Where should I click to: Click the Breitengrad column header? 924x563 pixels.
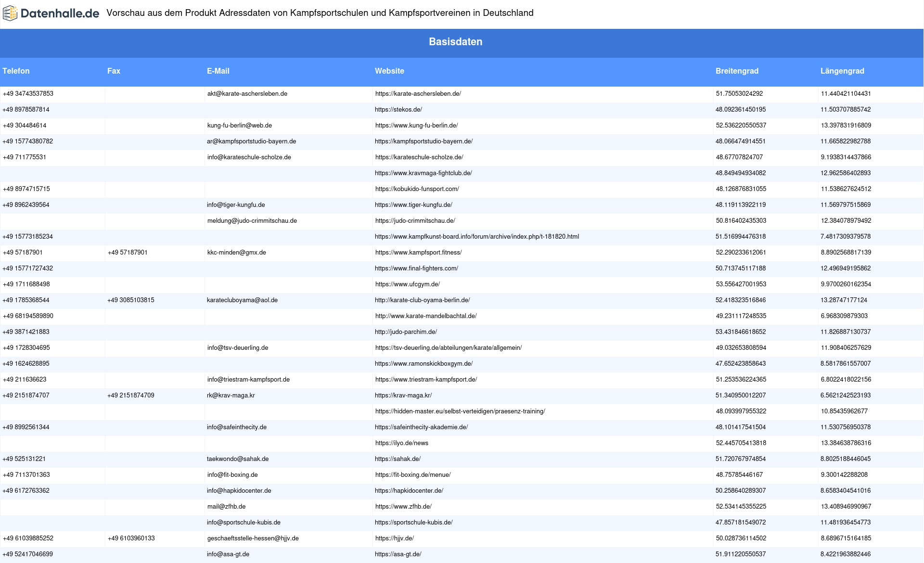point(737,71)
